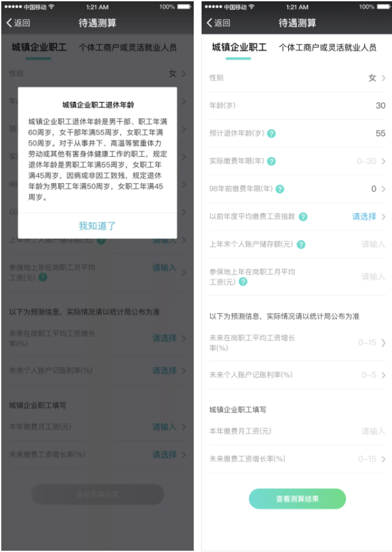The image size is (392, 552).
Task: Tap 返回 back arrow on right screen
Action: pyautogui.click(x=218, y=23)
